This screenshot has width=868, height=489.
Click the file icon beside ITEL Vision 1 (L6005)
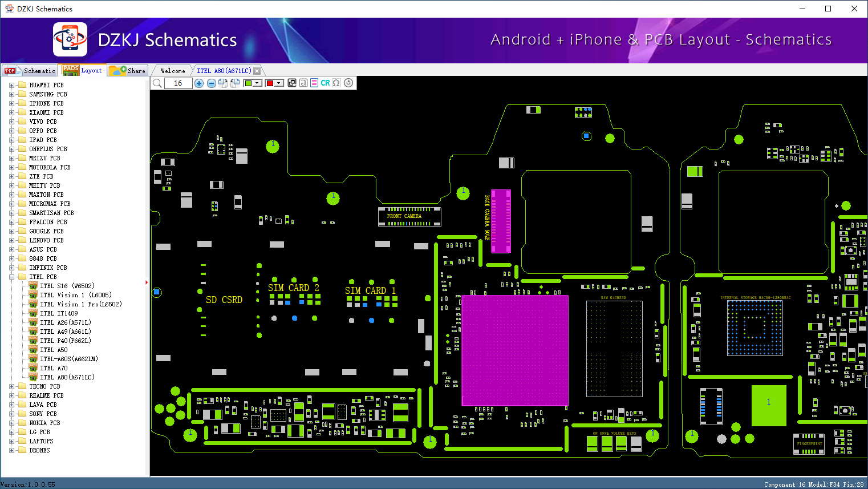click(33, 295)
